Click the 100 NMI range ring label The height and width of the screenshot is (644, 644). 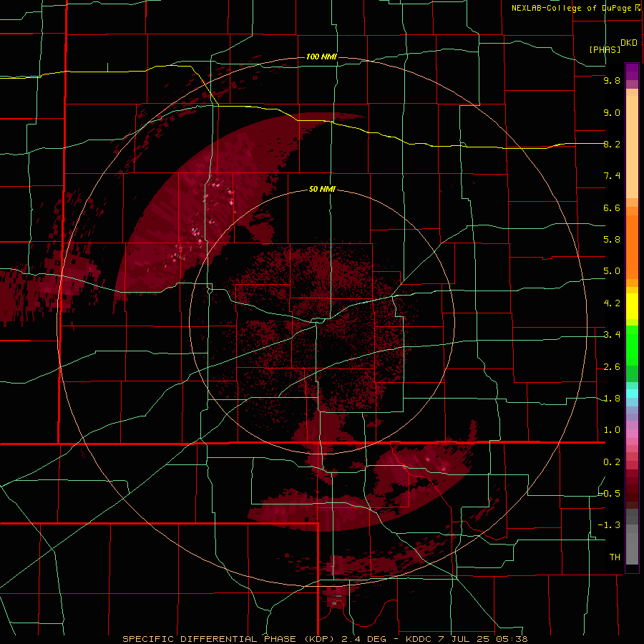tap(321, 57)
